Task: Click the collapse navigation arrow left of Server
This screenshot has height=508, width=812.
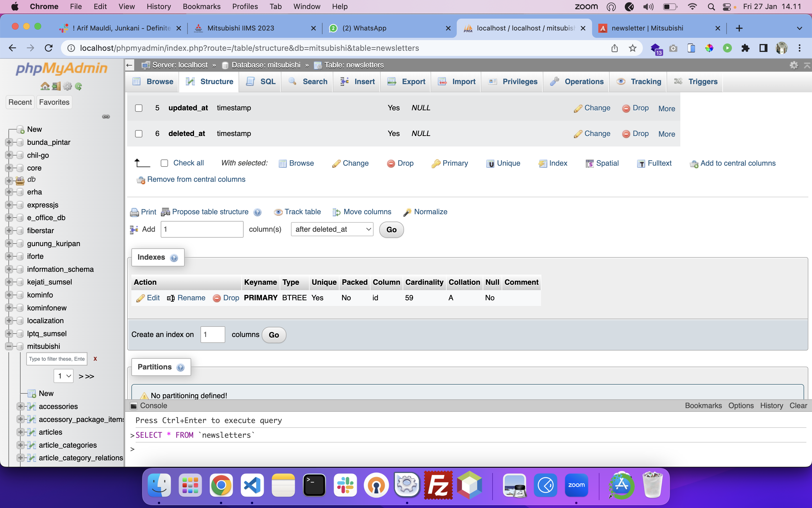Action: pyautogui.click(x=129, y=65)
